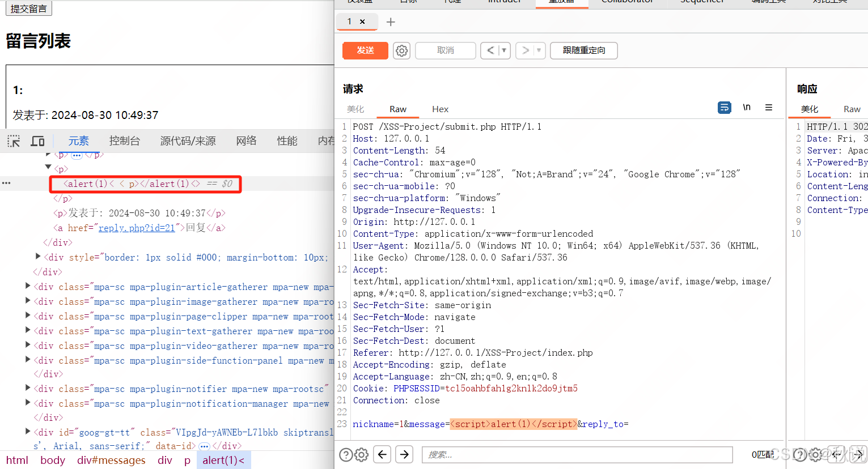Viewport: 868px width, 469px height.
Task: Toggle the DevTools device toolbar icon
Action: (38, 141)
